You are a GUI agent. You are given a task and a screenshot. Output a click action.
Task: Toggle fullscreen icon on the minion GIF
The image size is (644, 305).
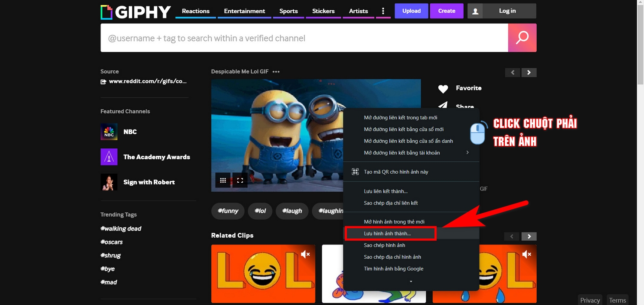pyautogui.click(x=240, y=180)
